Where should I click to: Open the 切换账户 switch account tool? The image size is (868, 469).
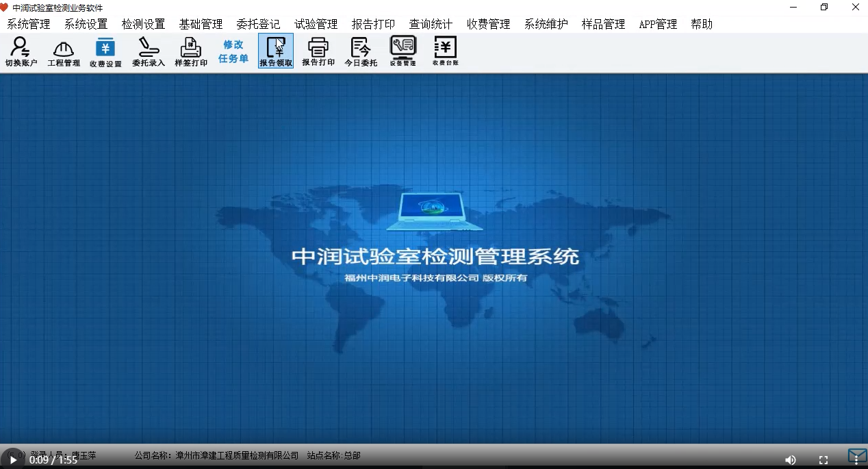[21, 52]
